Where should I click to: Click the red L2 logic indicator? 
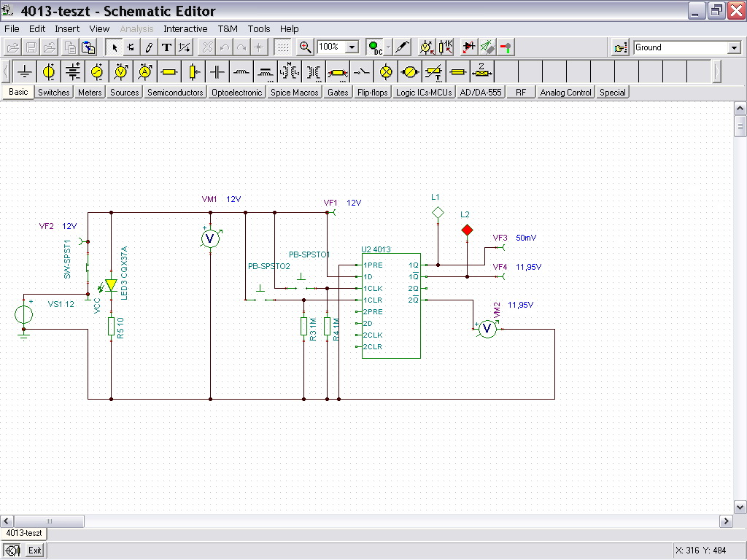467,230
